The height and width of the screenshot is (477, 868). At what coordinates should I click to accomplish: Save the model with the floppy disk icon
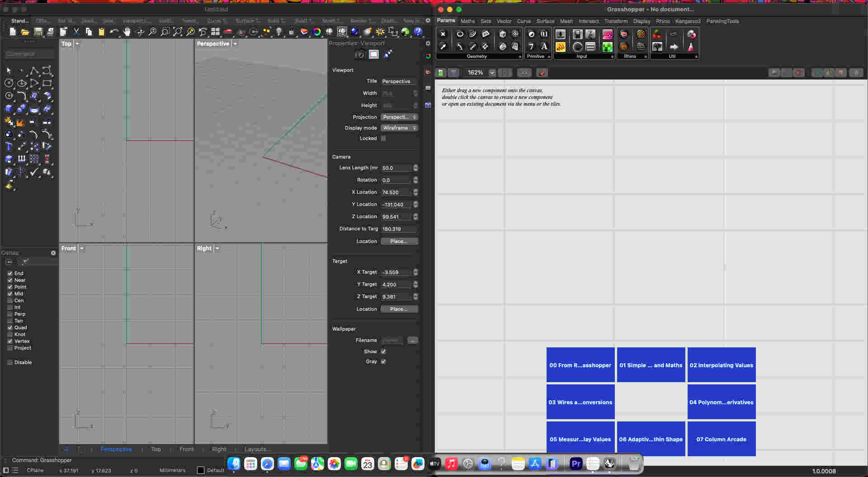pos(38,32)
